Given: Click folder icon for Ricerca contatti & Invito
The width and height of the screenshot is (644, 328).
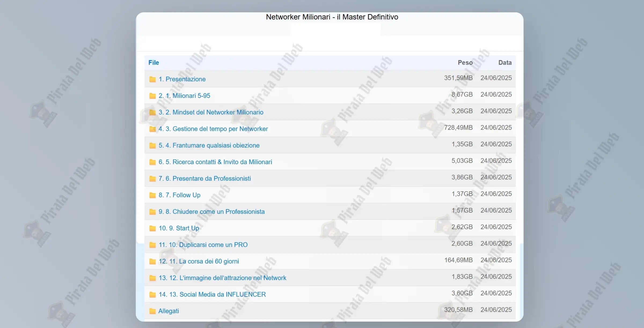Looking at the screenshot, I should [152, 162].
